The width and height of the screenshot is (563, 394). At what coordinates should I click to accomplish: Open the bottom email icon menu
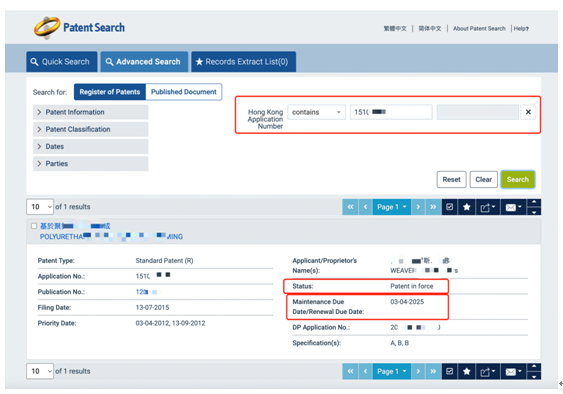tap(513, 371)
